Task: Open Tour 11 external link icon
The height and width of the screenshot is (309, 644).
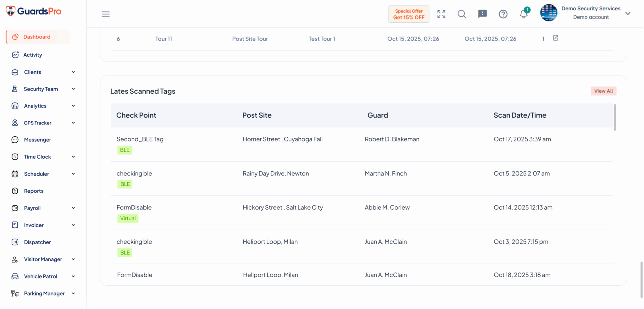Action: (555, 38)
